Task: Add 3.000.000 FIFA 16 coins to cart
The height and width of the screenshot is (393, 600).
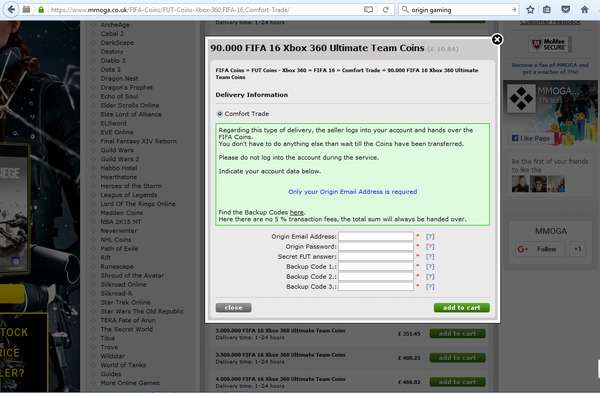Action: pyautogui.click(x=457, y=334)
